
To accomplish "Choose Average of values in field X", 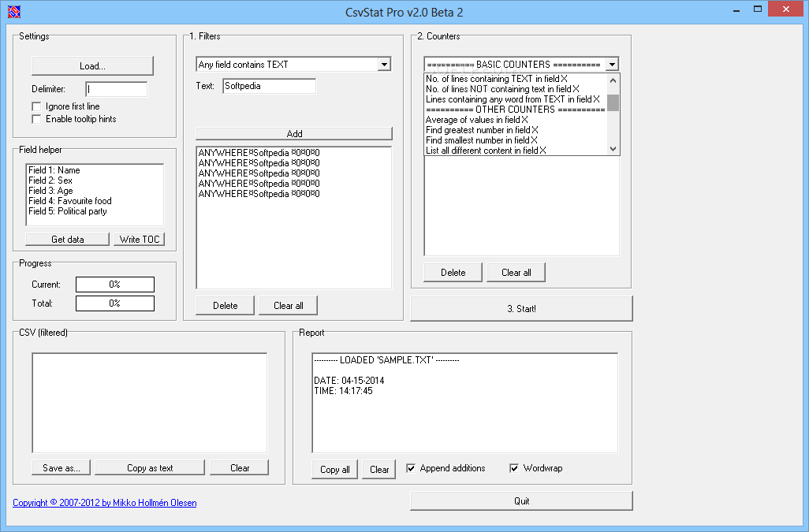I will point(516,120).
